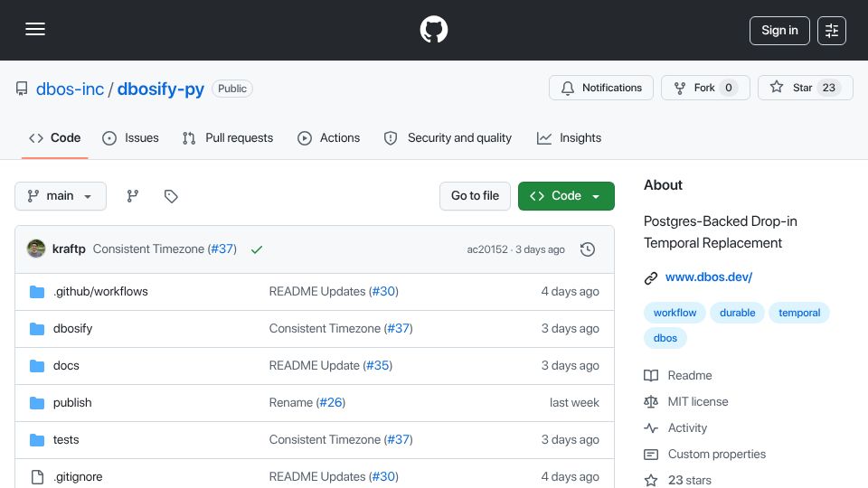Open the tests folder
Screen dimensions: 868x488
pyautogui.click(x=66, y=440)
